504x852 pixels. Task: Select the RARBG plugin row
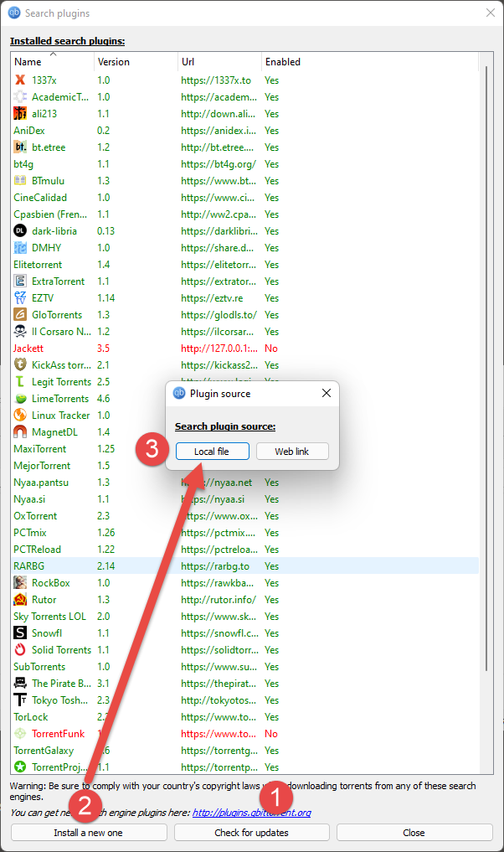pos(244,566)
